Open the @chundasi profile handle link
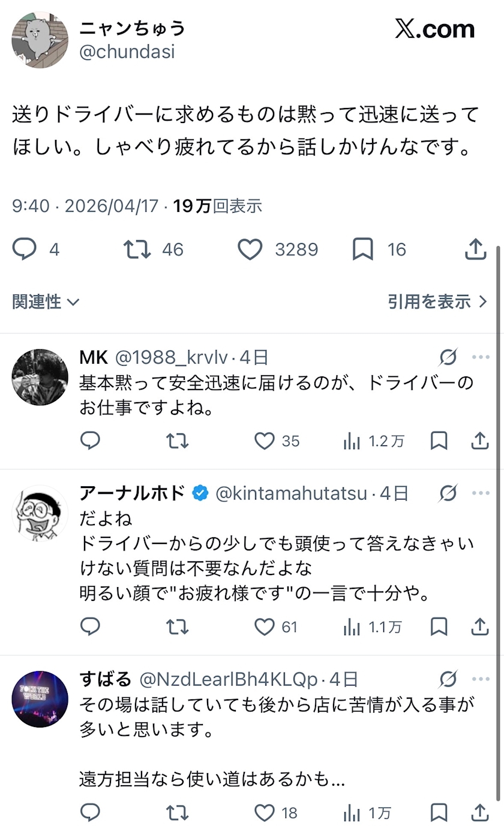 coord(127,52)
